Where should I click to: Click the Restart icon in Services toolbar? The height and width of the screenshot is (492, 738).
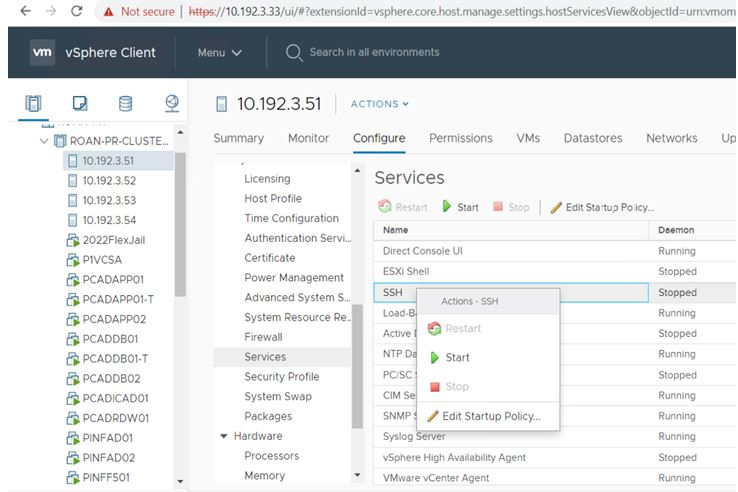(385, 206)
